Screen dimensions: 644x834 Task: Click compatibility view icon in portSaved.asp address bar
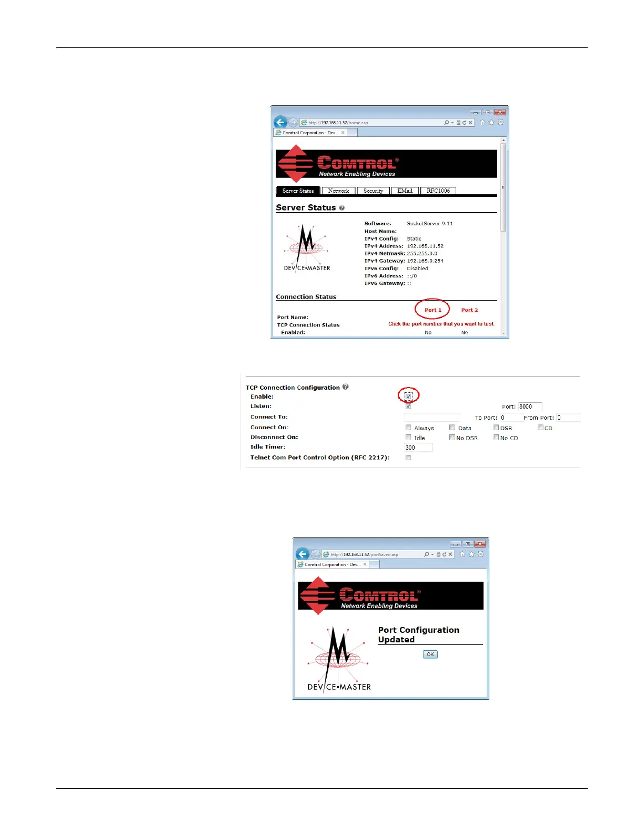tap(438, 554)
